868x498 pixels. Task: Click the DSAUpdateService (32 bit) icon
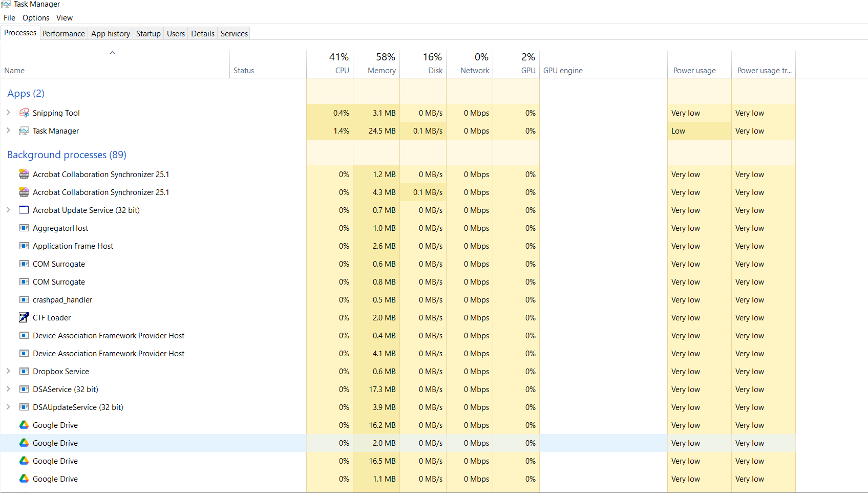click(24, 407)
